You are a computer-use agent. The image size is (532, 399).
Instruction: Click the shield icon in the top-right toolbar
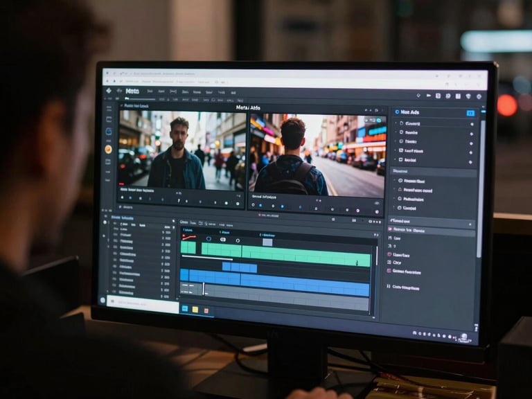pyautogui.click(x=468, y=97)
